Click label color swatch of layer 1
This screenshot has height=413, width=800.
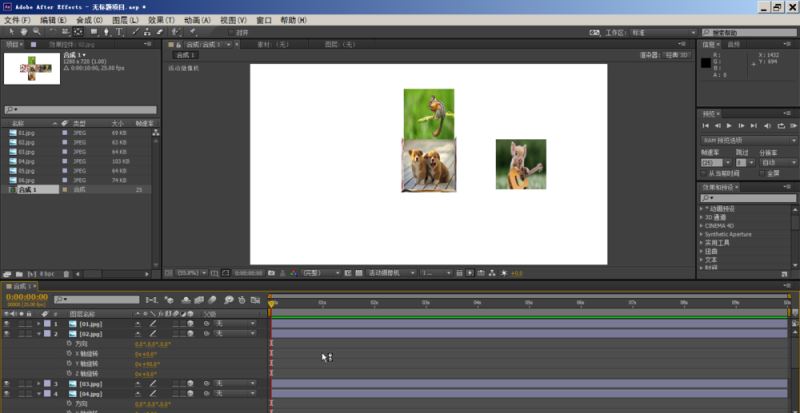(47, 324)
